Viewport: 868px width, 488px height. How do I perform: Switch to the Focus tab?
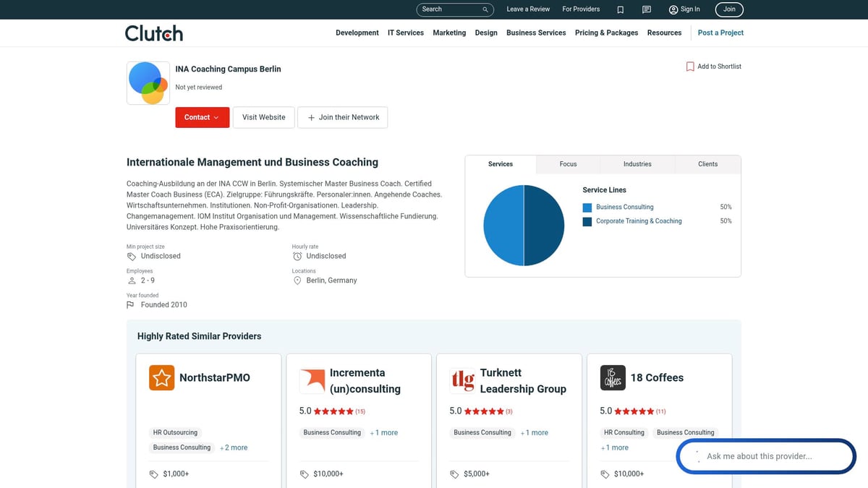tap(568, 164)
